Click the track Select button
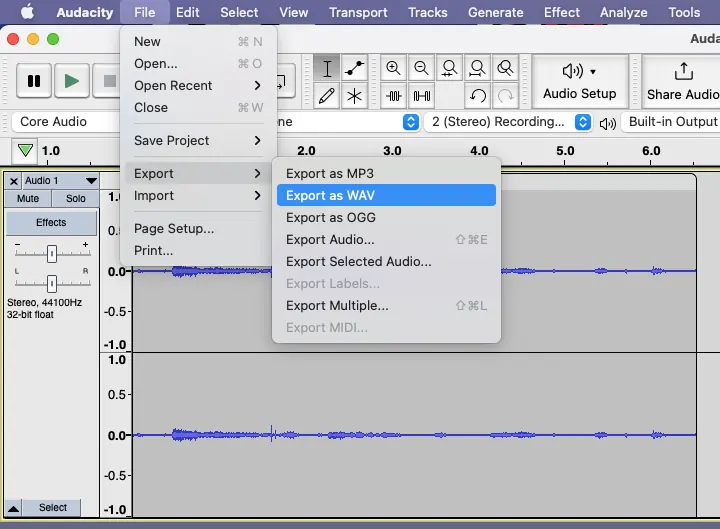Screen dimensions: 720x529 coord(53,507)
